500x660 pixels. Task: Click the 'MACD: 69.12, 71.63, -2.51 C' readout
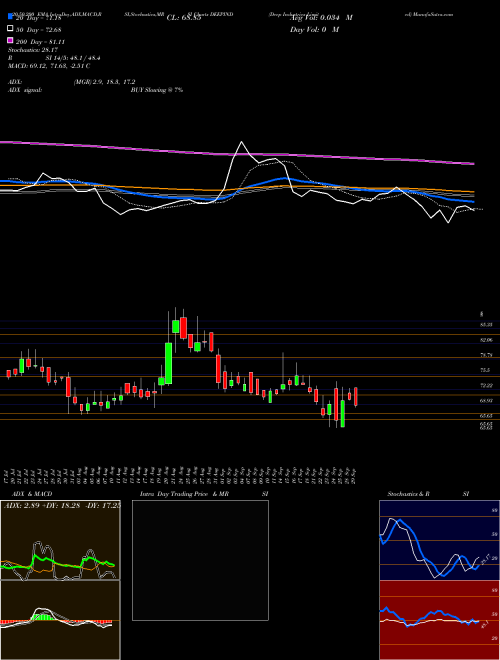point(49,66)
